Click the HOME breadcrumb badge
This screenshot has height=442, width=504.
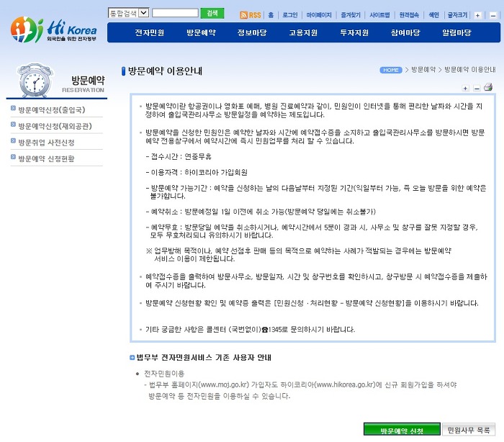click(391, 70)
